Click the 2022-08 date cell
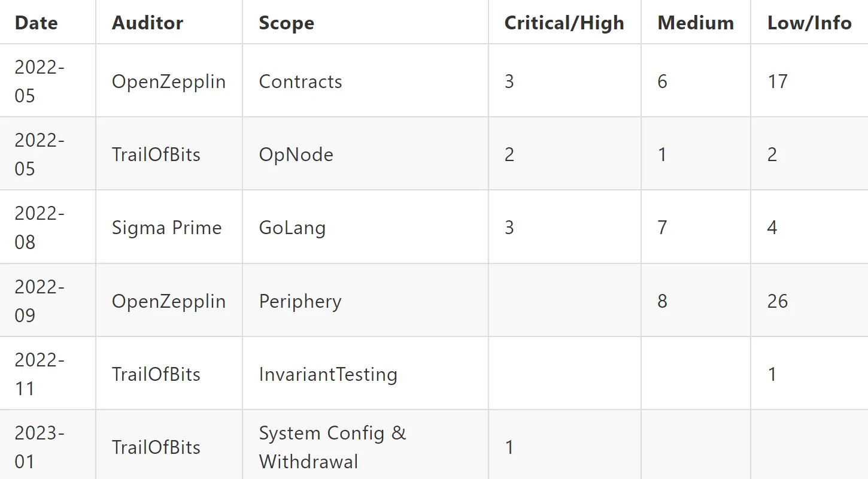This screenshot has width=868, height=479. 40,228
